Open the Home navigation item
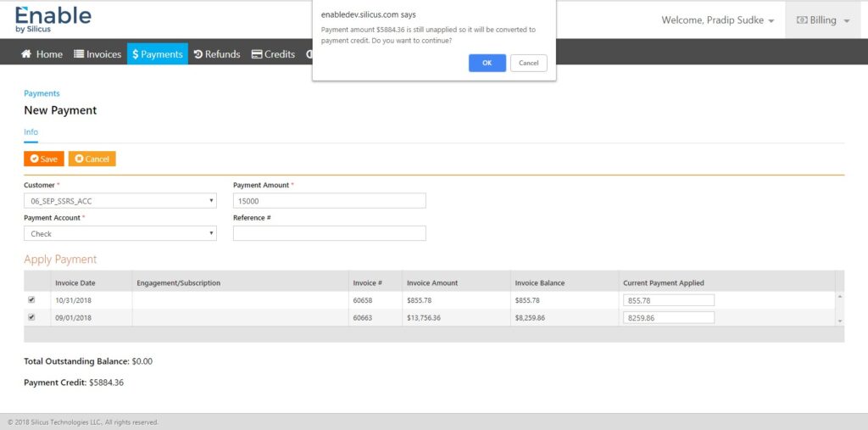Screen dimensions: 868x430 point(42,54)
